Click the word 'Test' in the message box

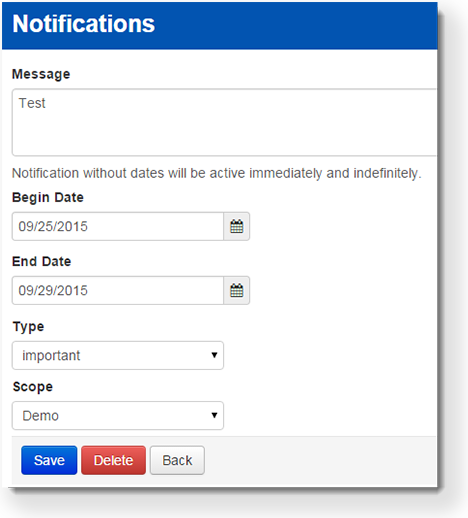coord(32,103)
